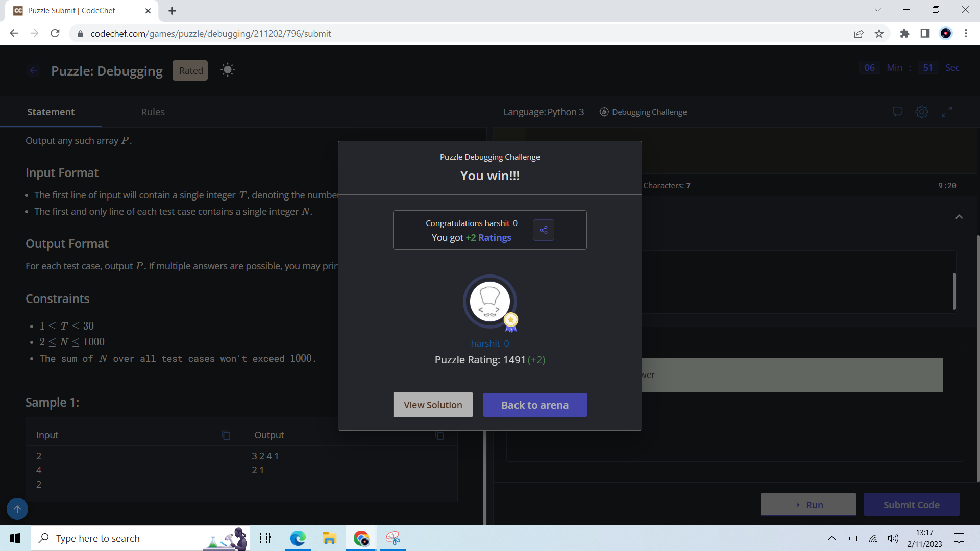
Task: Click the Run button
Action: coord(808,505)
